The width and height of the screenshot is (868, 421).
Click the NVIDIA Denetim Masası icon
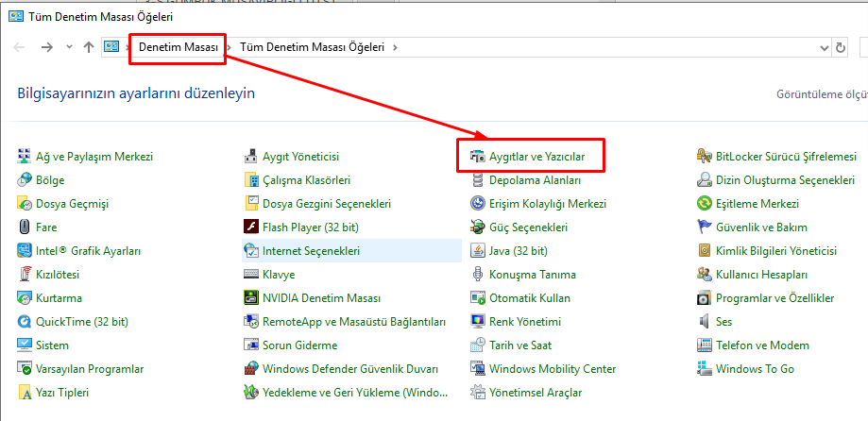251,297
